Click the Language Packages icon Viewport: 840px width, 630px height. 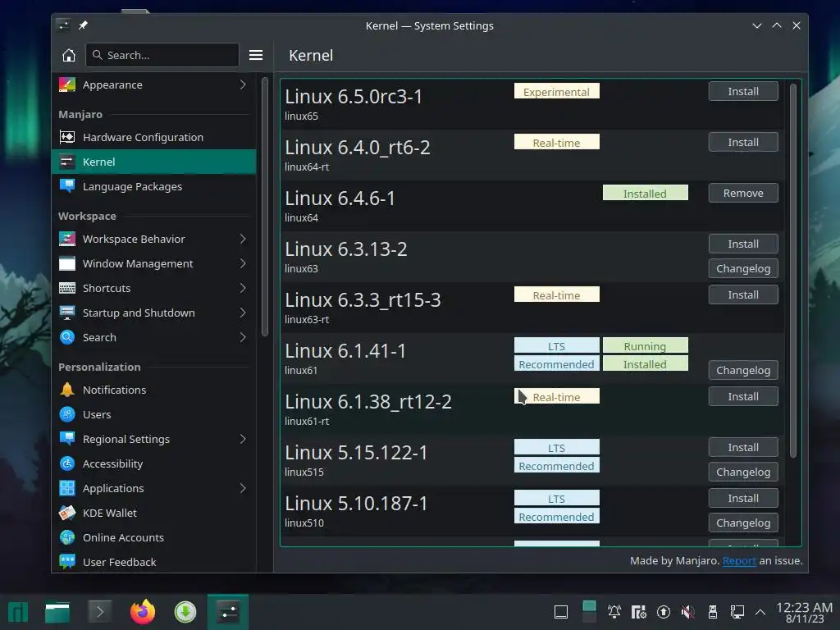point(67,186)
